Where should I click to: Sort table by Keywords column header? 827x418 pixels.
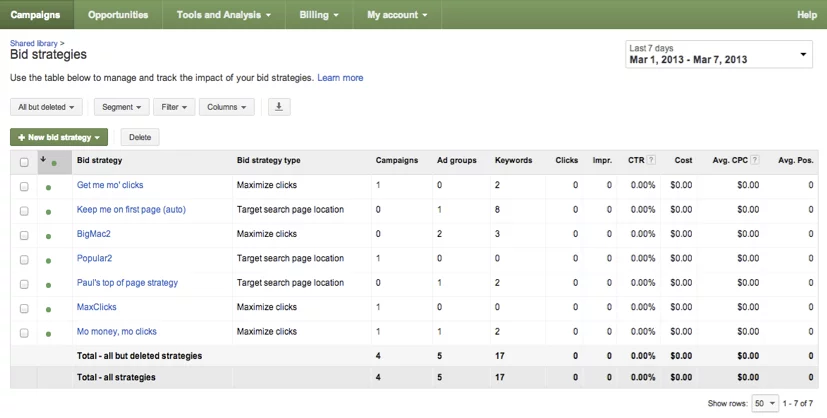(x=513, y=160)
